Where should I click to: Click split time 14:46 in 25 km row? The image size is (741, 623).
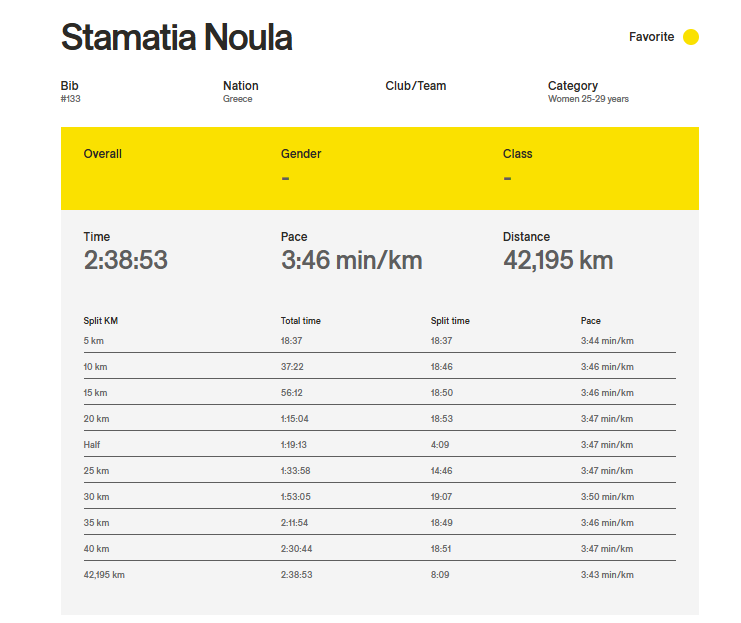tap(441, 471)
